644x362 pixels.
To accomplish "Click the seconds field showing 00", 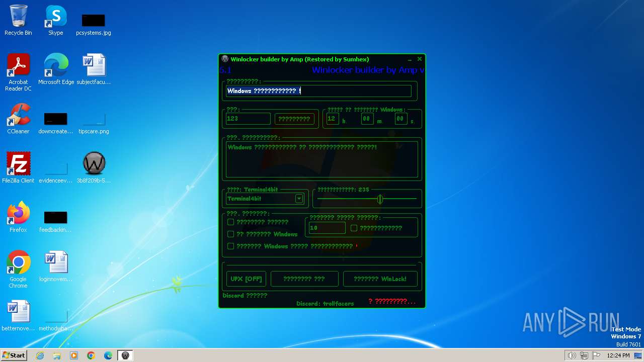I will [x=401, y=119].
